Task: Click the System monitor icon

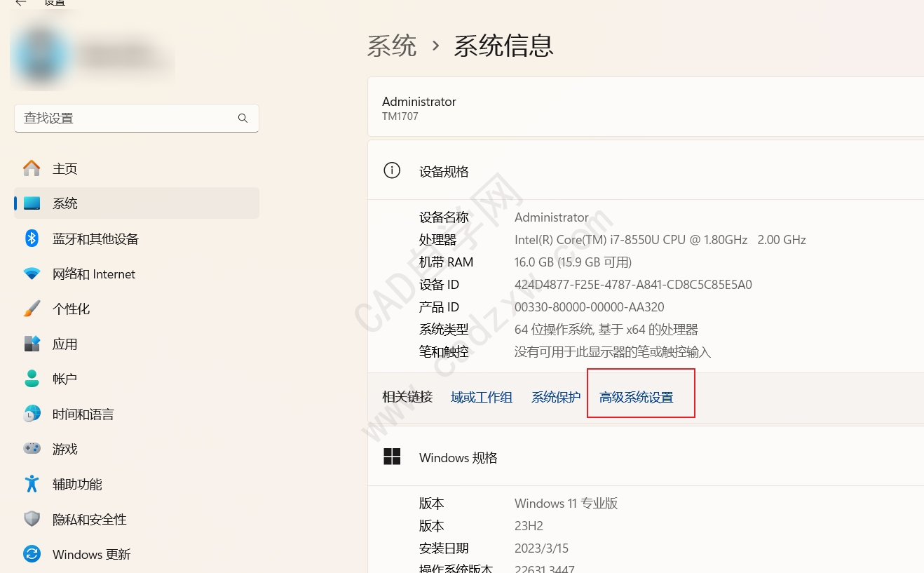Action: [x=32, y=203]
